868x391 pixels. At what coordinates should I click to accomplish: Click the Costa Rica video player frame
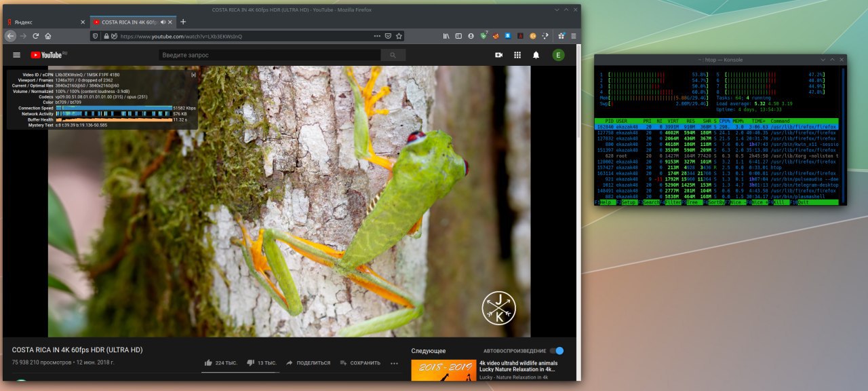pos(290,201)
